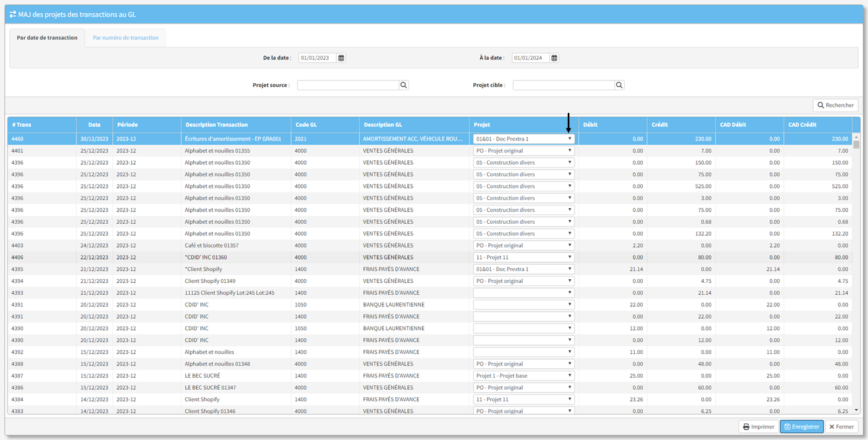Click the table scrollbar up arrow
Viewport: 868px width, 440px height.
[x=856, y=137]
